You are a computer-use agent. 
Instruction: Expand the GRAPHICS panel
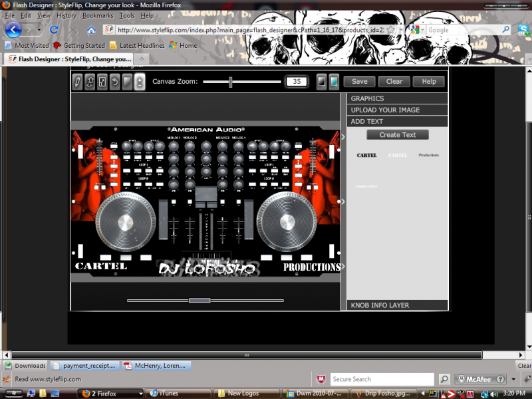(397, 98)
